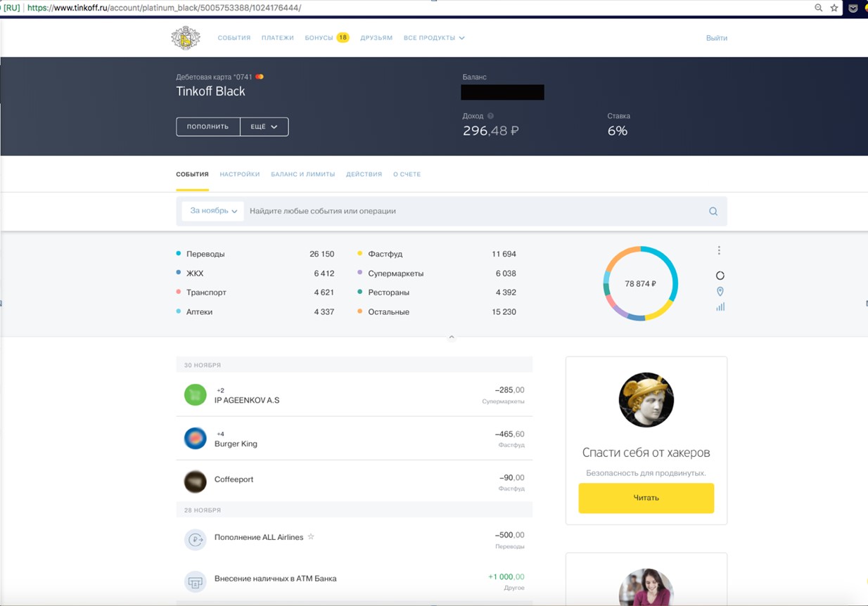The width and height of the screenshot is (868, 606).
Task: Click the ПОПОЛНИТЬ button
Action: point(208,127)
